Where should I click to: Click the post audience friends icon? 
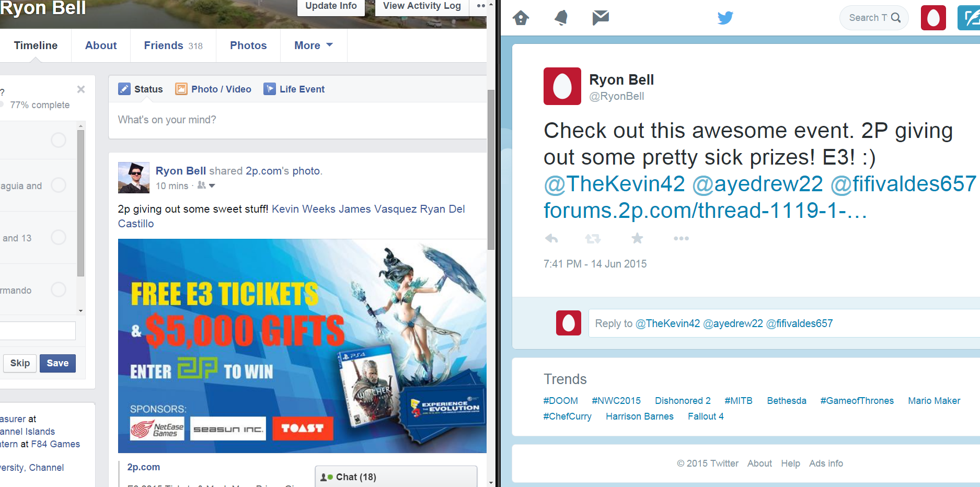tap(201, 185)
